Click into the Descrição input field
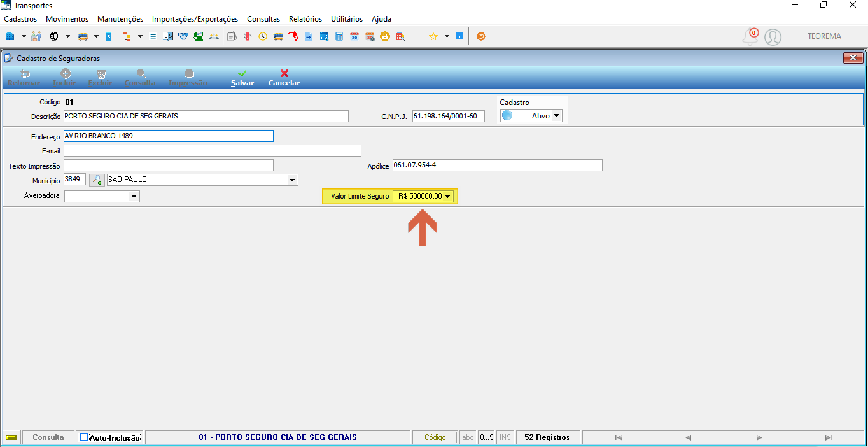This screenshot has width=868, height=447. (206, 116)
